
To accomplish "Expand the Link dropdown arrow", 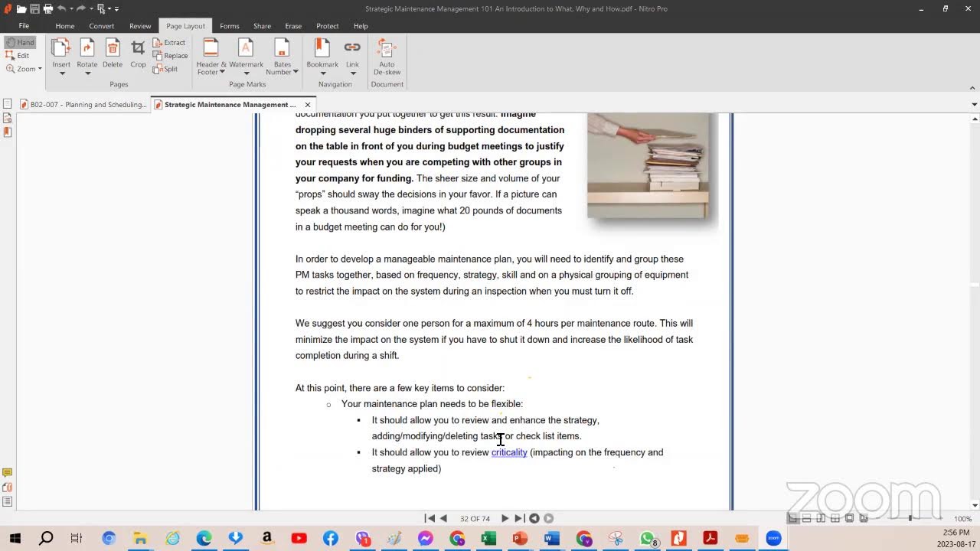I will click(x=352, y=73).
